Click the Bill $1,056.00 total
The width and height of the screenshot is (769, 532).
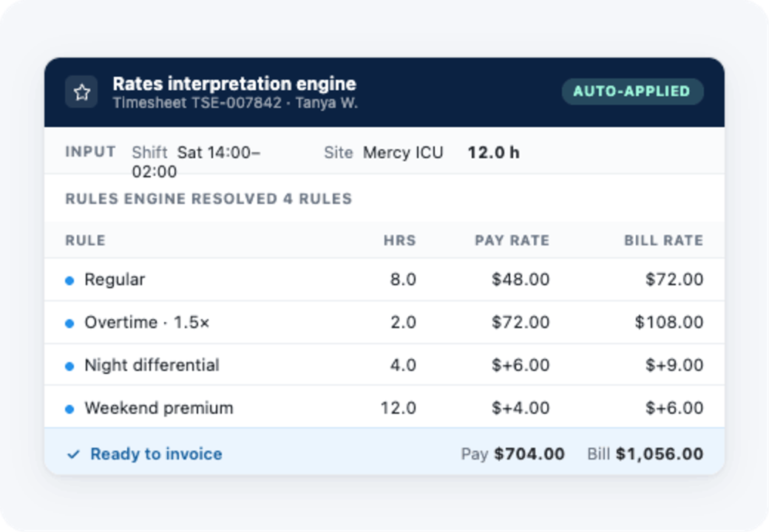click(646, 454)
